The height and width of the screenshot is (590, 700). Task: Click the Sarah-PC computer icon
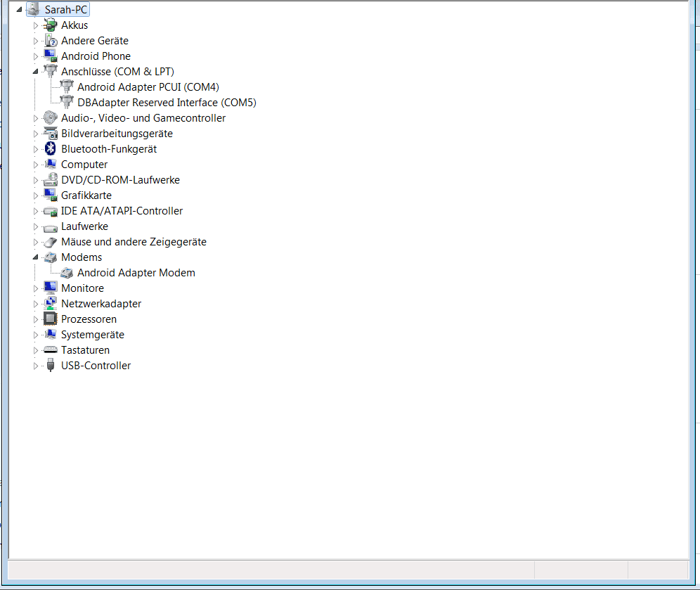tap(34, 9)
